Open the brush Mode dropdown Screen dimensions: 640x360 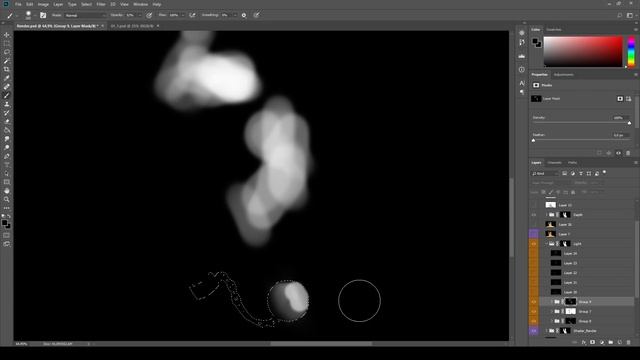[85, 15]
